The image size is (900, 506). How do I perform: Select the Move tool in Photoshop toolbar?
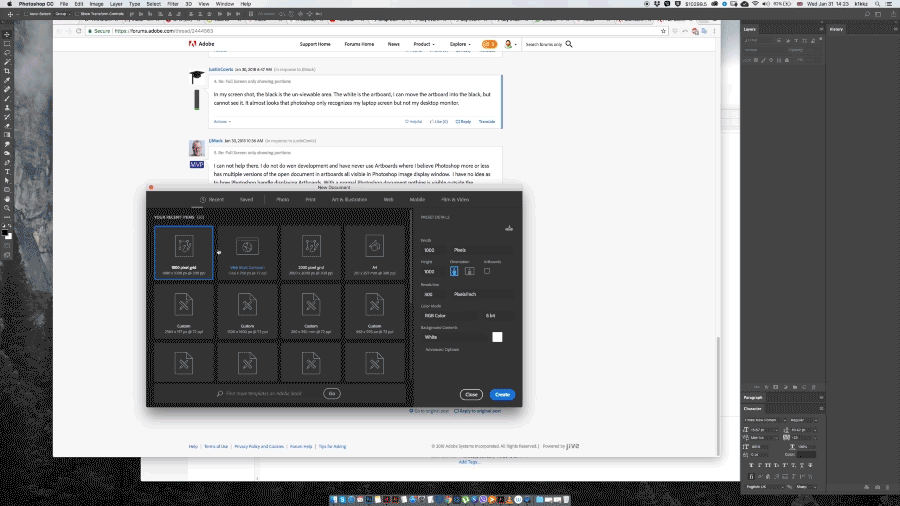[x=7, y=35]
